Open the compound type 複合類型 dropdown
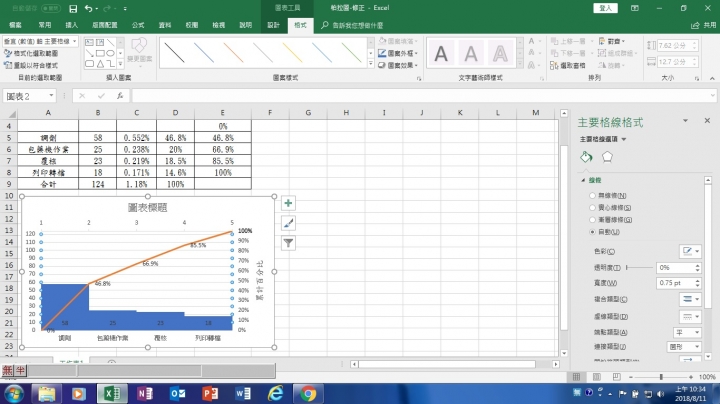This screenshot has height=404, width=720. click(x=690, y=299)
